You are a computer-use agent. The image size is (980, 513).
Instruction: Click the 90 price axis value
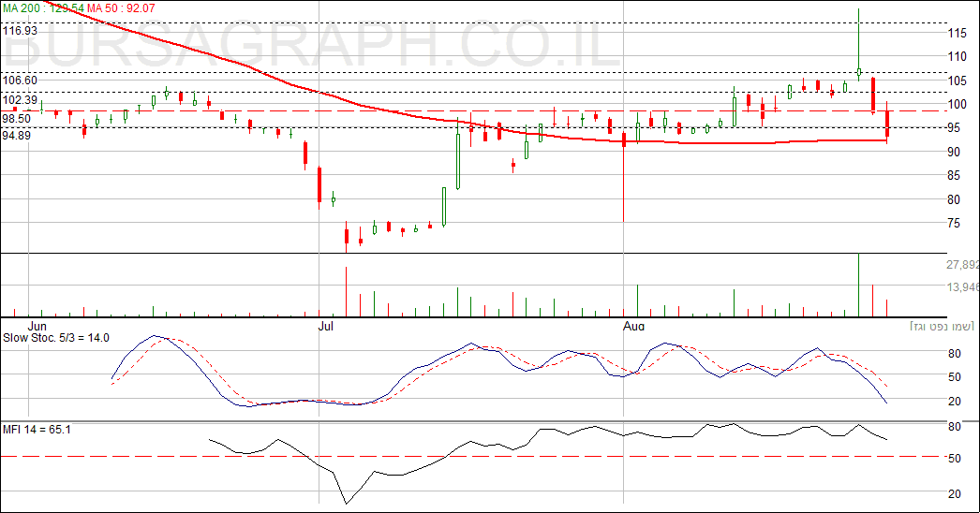tap(954, 152)
